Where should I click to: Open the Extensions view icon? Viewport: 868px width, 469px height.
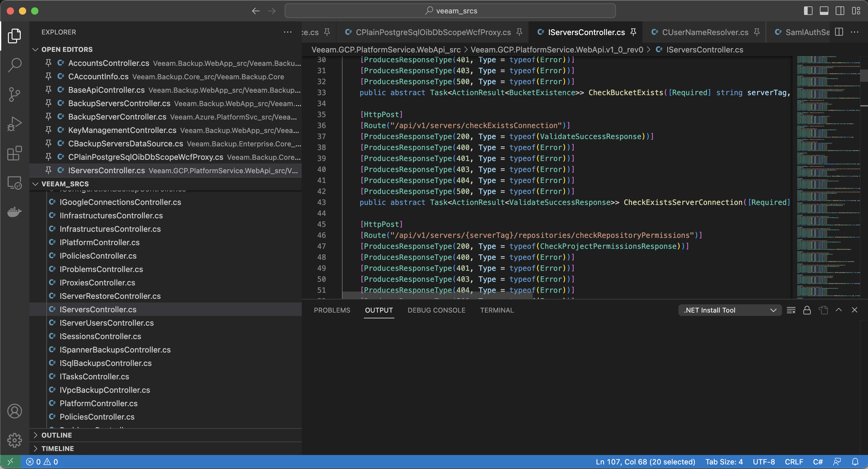pos(15,153)
